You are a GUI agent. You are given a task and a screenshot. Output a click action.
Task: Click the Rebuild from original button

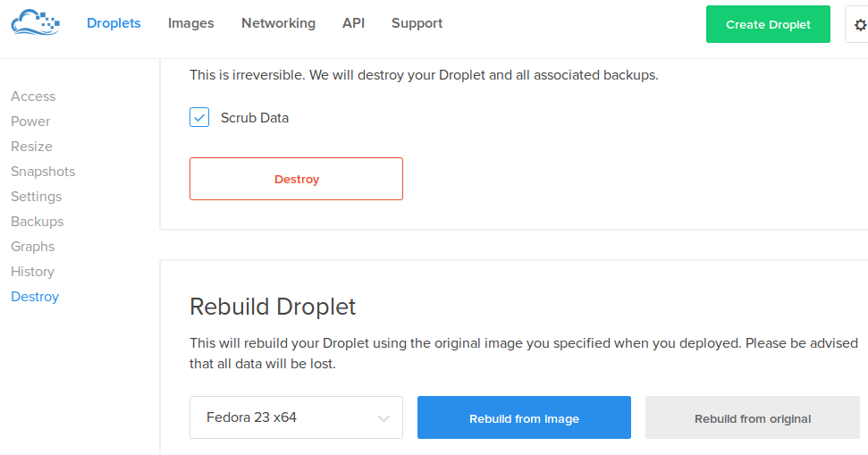pyautogui.click(x=752, y=417)
